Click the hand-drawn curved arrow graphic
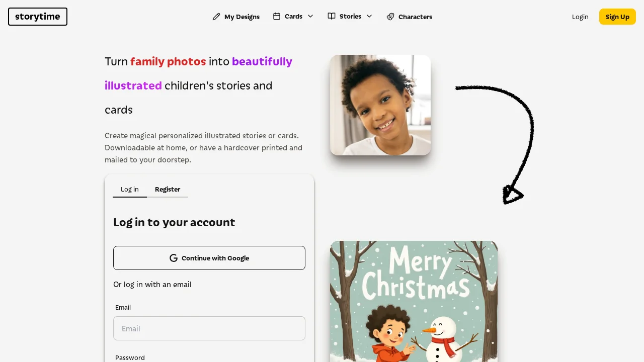644x362 pixels. (x=495, y=145)
